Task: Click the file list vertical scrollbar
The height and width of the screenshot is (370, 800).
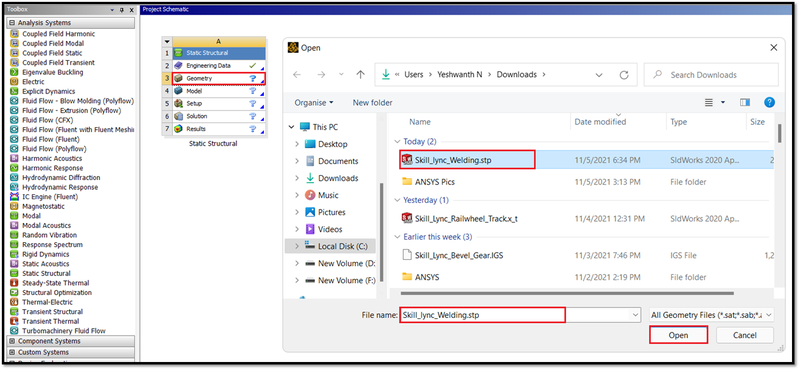Action: pos(779,133)
